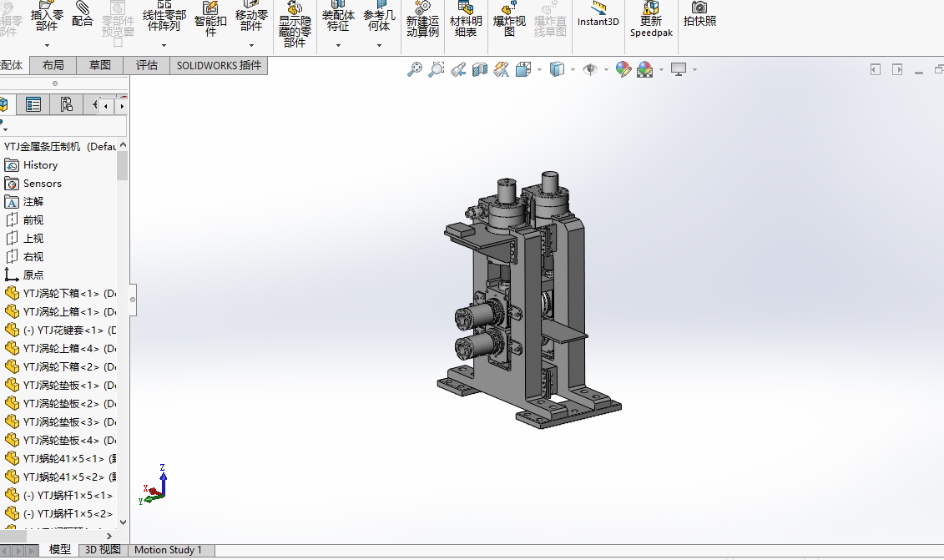944x560 pixels.
Task: Expand the Insert Components (插入零部件) dropdown arrow
Action: click(47, 45)
